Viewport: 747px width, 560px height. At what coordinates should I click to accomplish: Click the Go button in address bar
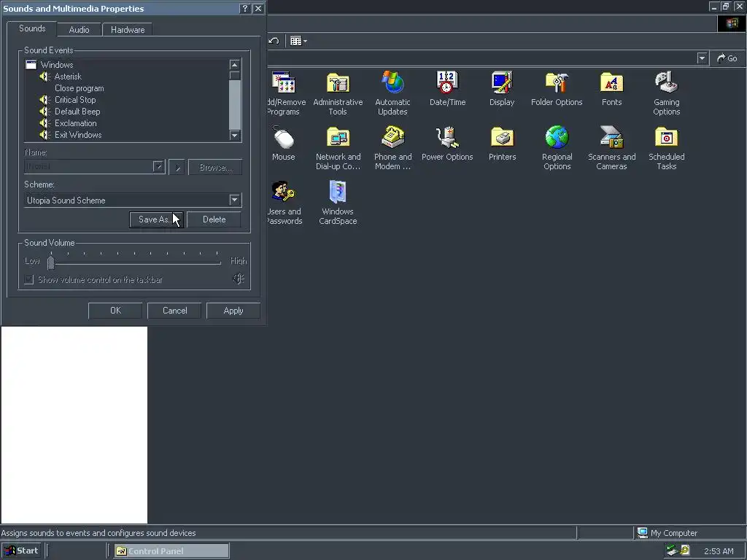pyautogui.click(x=727, y=58)
